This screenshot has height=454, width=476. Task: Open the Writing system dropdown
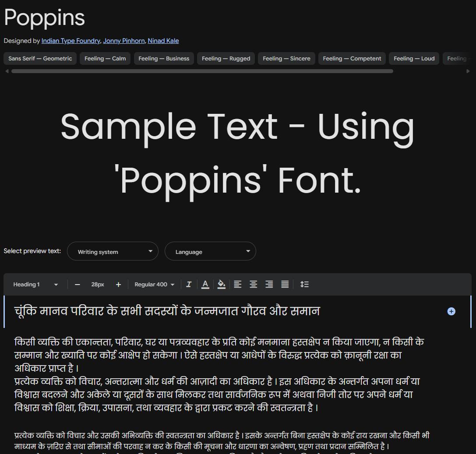click(x=113, y=251)
